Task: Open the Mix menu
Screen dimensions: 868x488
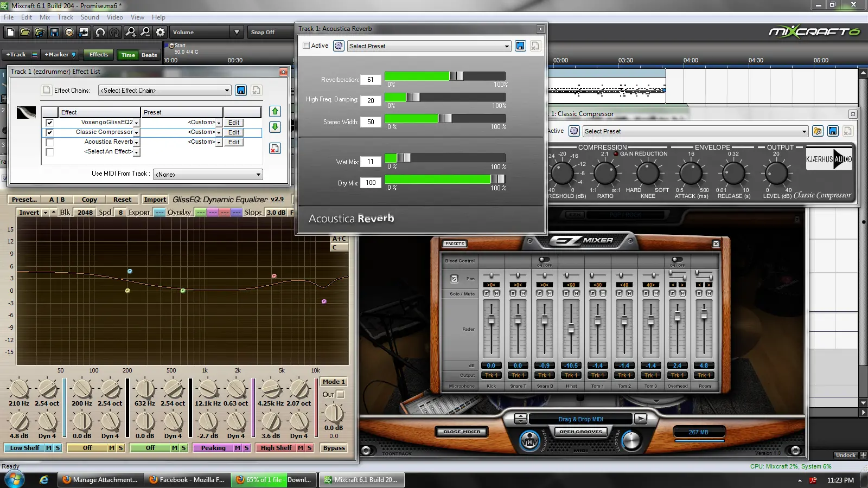Action: pyautogui.click(x=44, y=17)
